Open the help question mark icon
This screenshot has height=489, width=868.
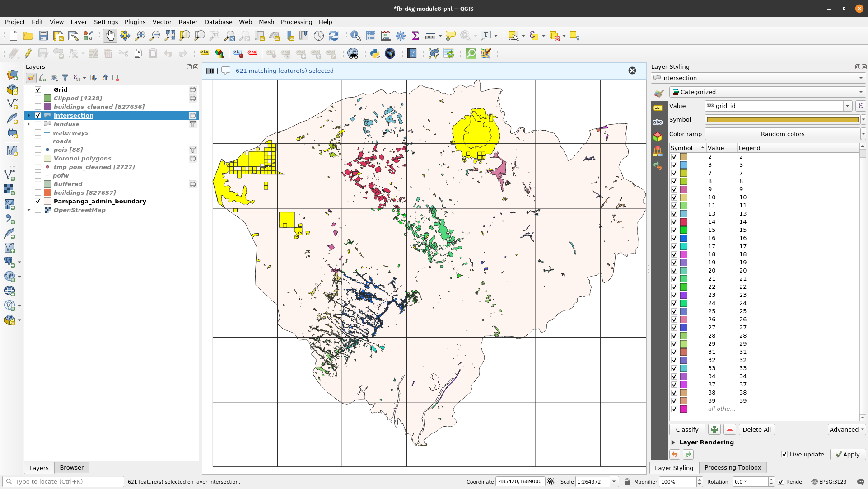tap(412, 54)
